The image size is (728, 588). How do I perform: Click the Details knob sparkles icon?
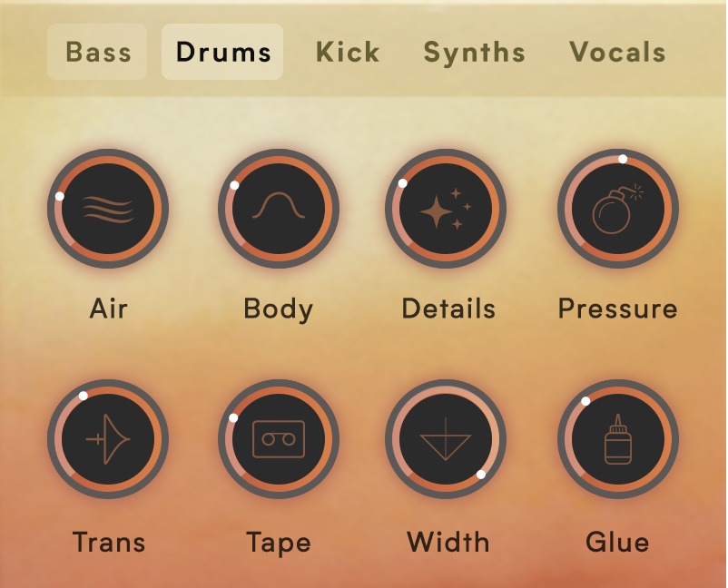coord(446,209)
